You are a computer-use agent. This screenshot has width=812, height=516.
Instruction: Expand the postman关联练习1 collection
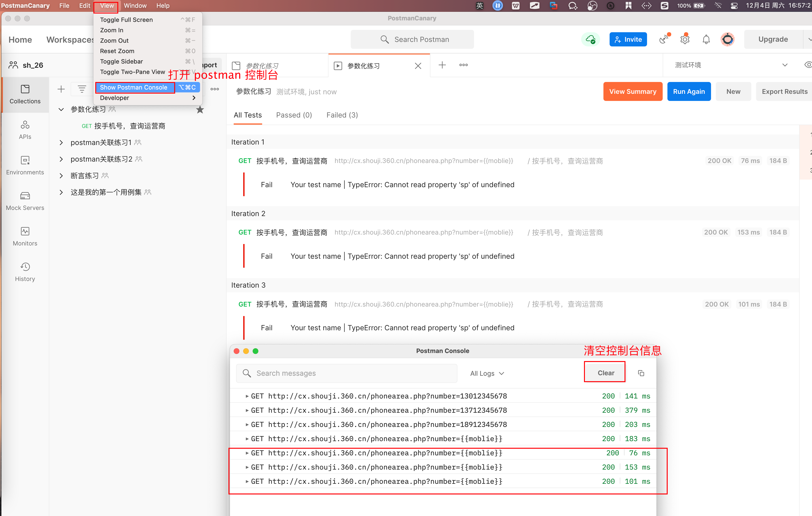[x=61, y=143]
